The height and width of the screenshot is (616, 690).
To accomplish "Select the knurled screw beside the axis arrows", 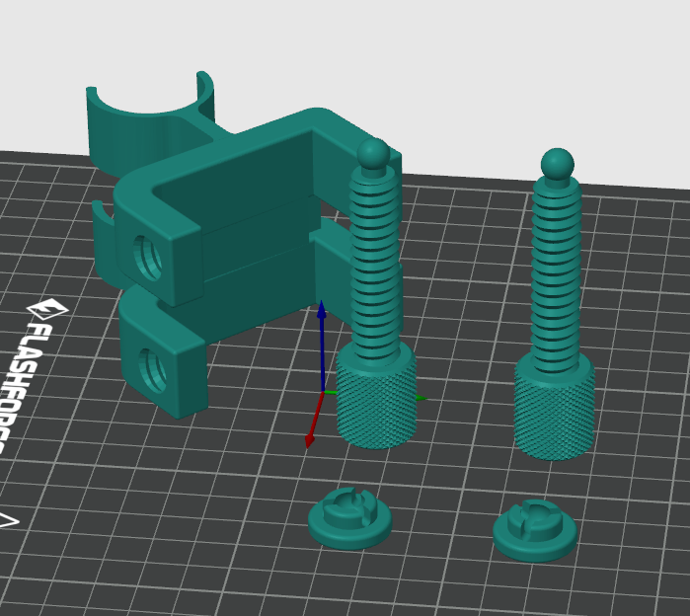I will point(376,295).
